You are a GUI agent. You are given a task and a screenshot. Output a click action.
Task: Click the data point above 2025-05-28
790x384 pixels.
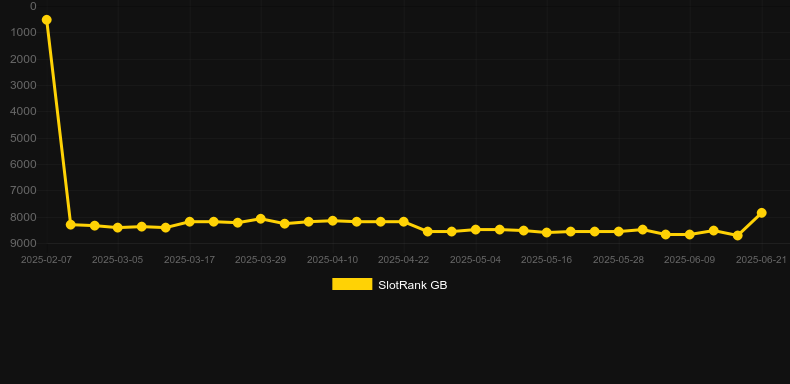(618, 232)
